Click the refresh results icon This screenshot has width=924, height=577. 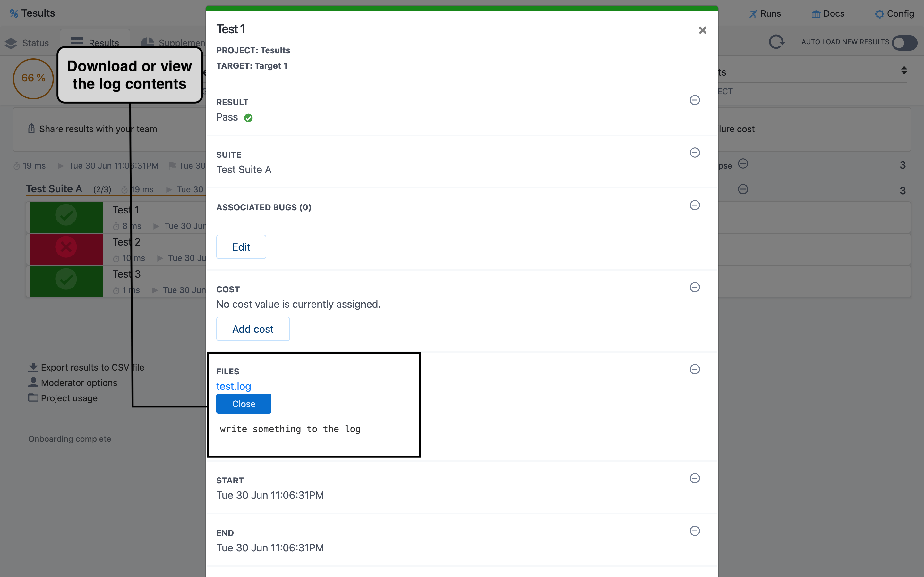(x=777, y=42)
